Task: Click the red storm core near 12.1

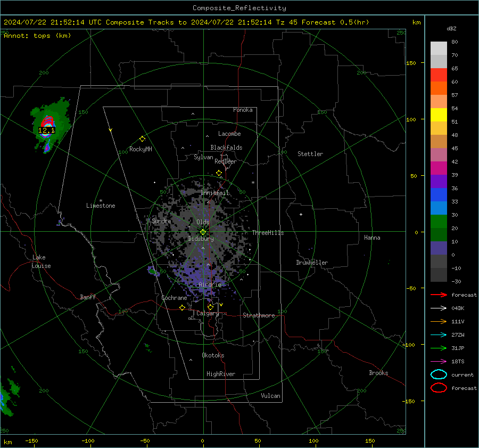Action: (47, 121)
